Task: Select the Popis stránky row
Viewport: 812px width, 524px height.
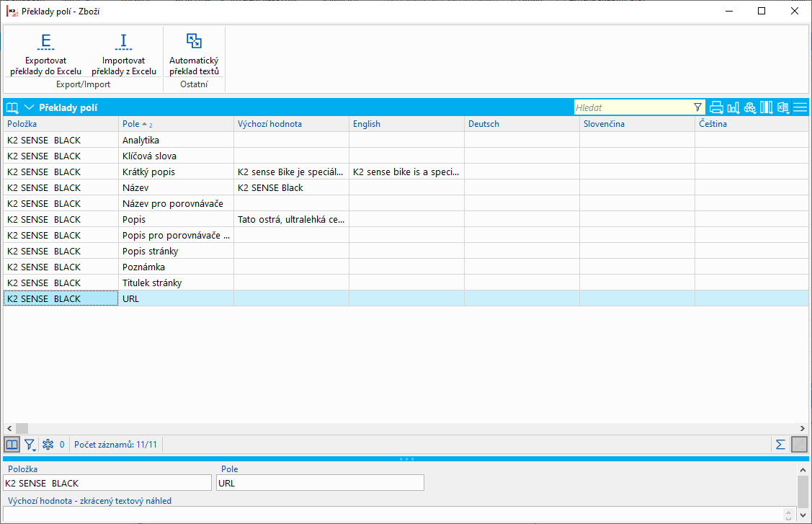Action: coord(406,252)
